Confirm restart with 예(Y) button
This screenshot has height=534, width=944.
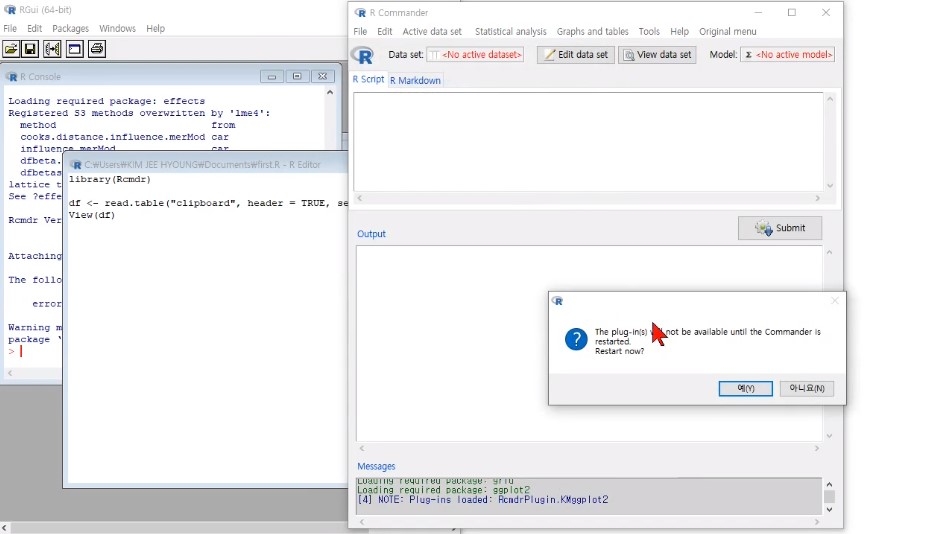point(745,388)
